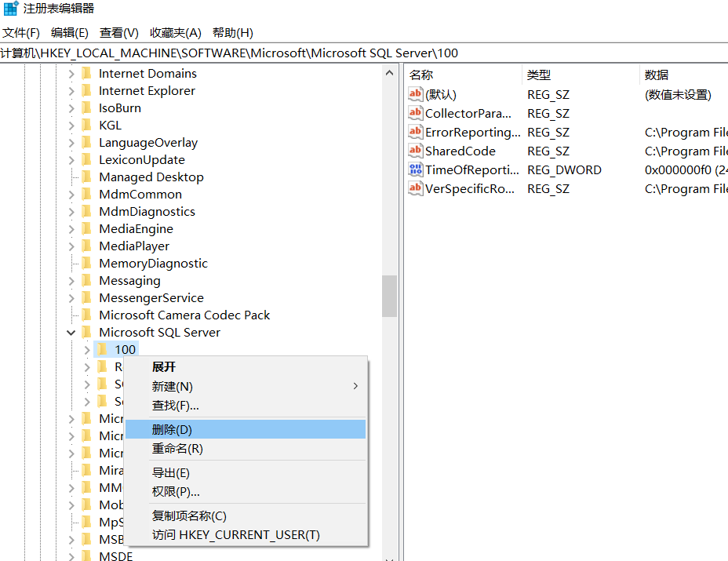
Task: Click the Internet Explorer folder icon
Action: pos(86,90)
